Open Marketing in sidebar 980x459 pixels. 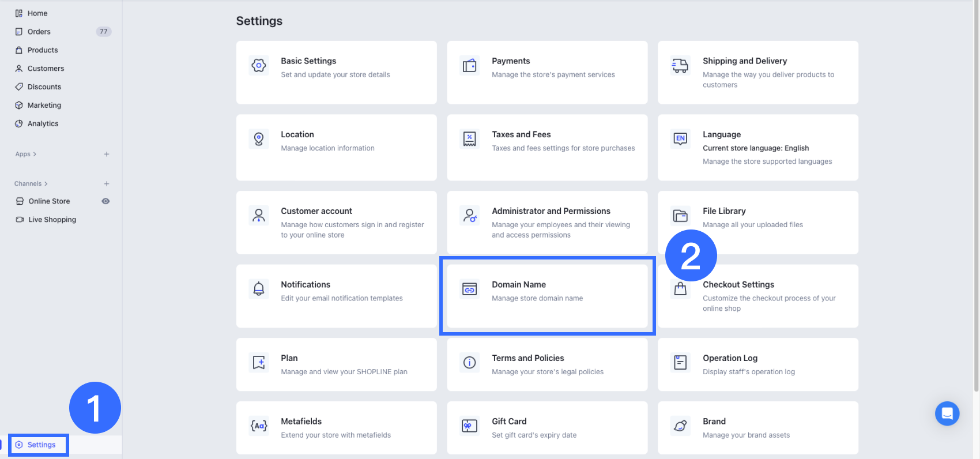tap(44, 106)
